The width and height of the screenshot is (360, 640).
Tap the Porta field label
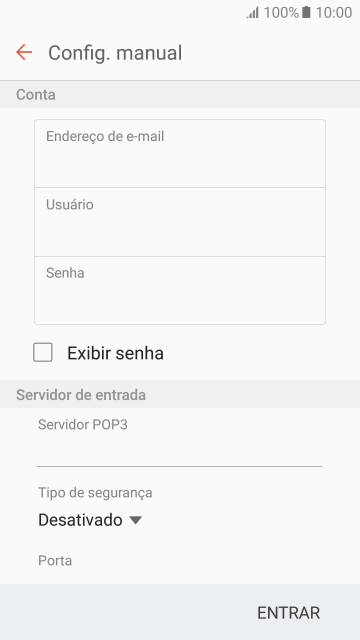pyautogui.click(x=55, y=560)
